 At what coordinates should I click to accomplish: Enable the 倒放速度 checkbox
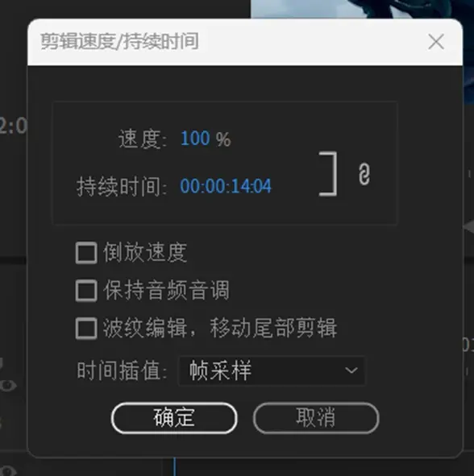pyautogui.click(x=86, y=253)
